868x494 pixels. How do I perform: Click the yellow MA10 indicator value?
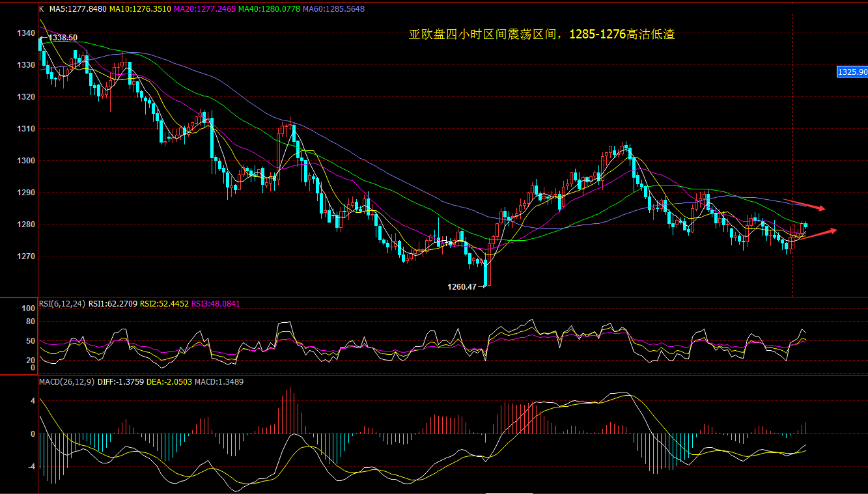pyautogui.click(x=135, y=9)
